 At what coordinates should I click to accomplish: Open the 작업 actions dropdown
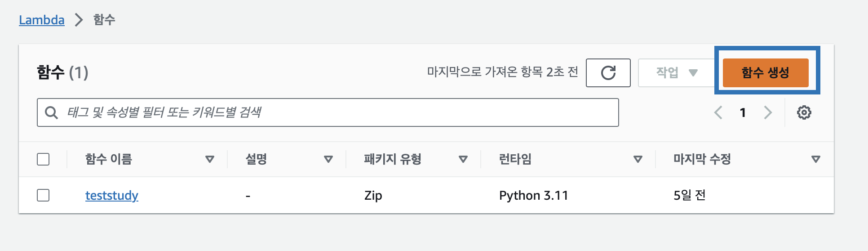click(x=676, y=72)
